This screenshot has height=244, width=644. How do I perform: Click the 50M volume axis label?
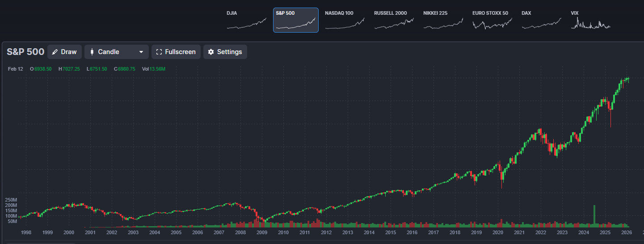click(12, 221)
